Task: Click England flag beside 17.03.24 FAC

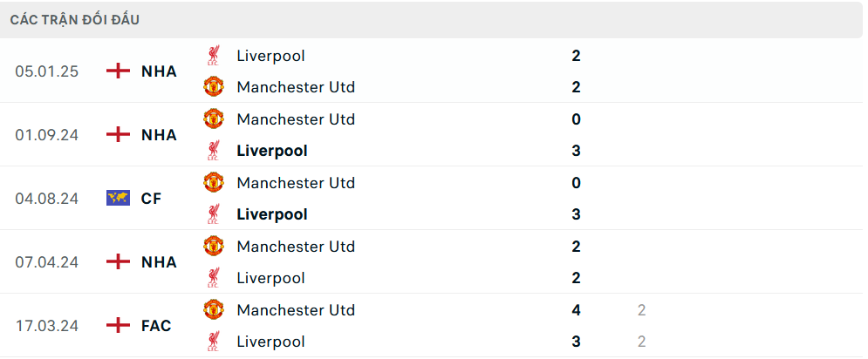Action: [118, 326]
